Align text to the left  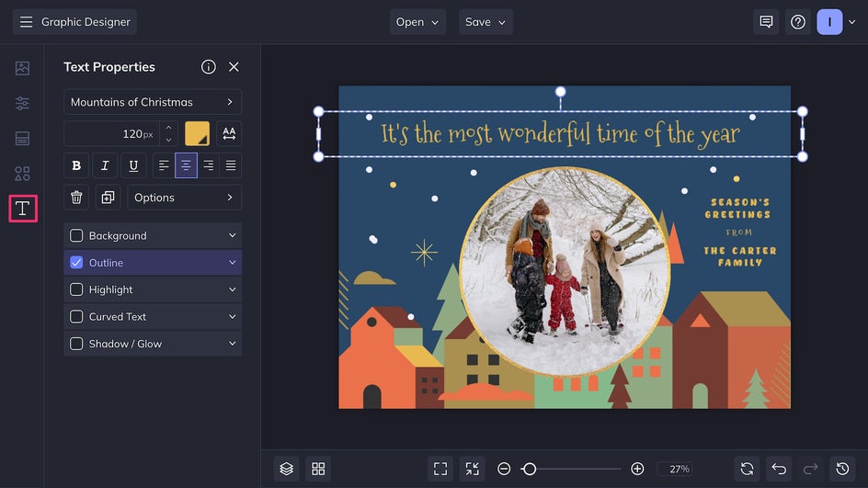coord(164,165)
